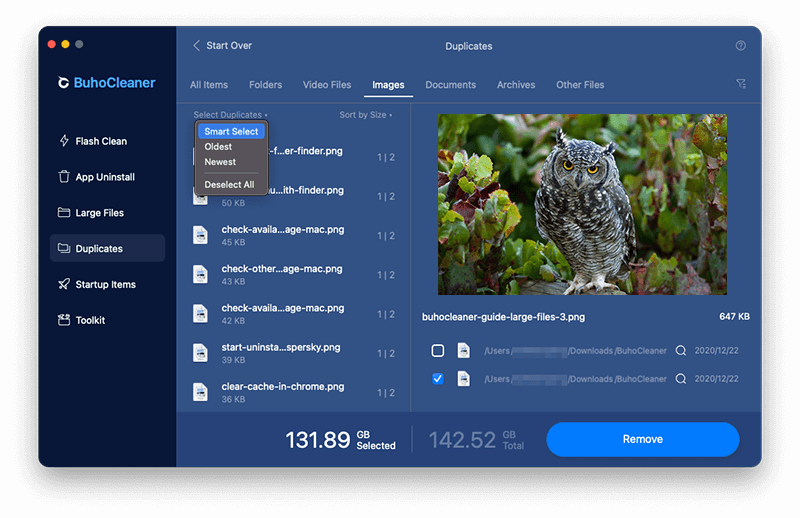Click the Large Files folder icon

click(64, 212)
